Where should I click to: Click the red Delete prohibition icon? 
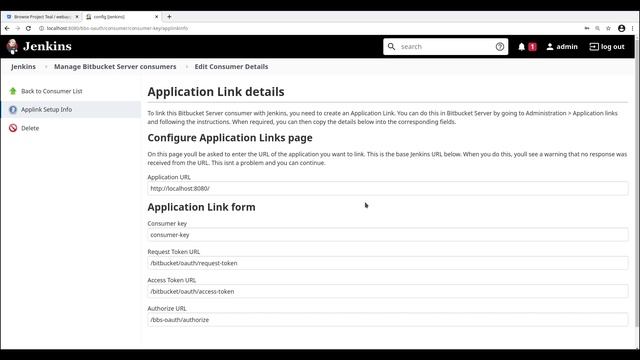(13, 128)
